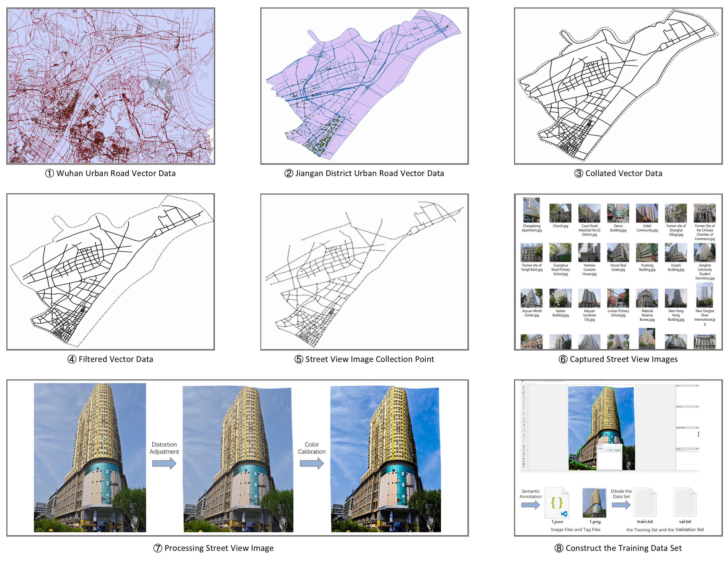Click the Delete Polygons icon in labelme toolbar
The width and height of the screenshot is (728, 561).
(524, 436)
